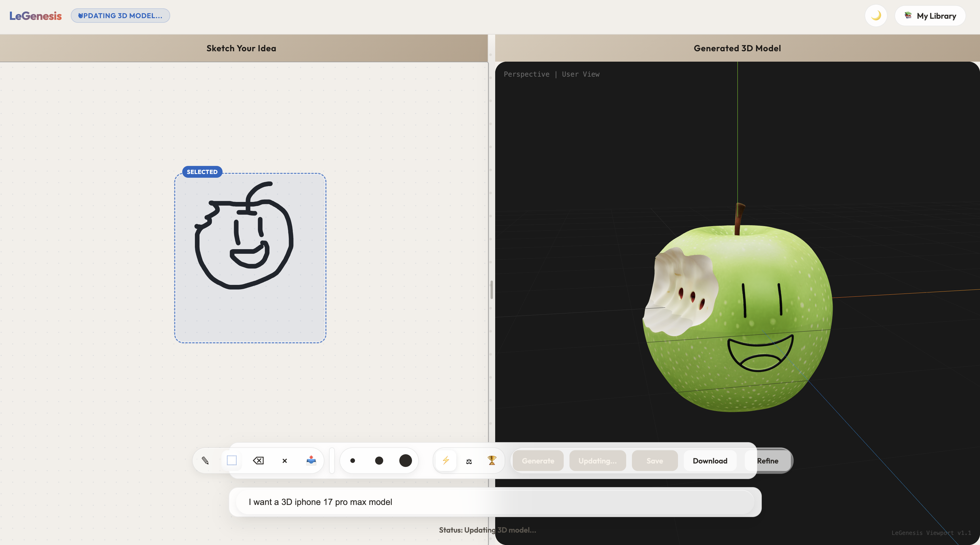This screenshot has width=980, height=545.
Task: Choose the large brush size dot
Action: (406, 461)
